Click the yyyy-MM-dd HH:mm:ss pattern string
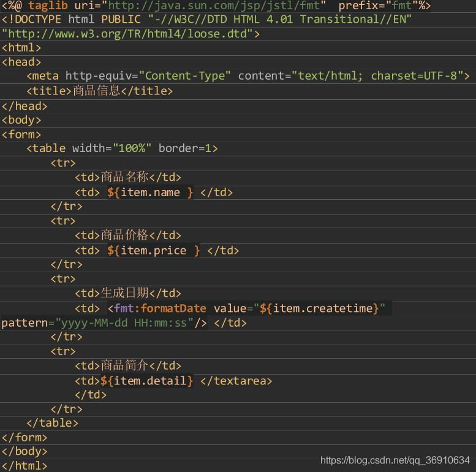This screenshot has height=472, width=476. point(124,323)
